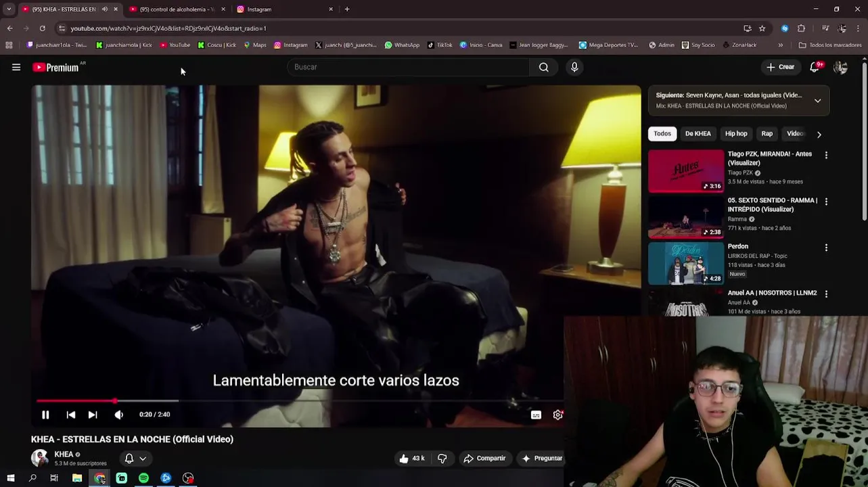
Task: Open File Explorer from the taskbar
Action: coord(77,478)
